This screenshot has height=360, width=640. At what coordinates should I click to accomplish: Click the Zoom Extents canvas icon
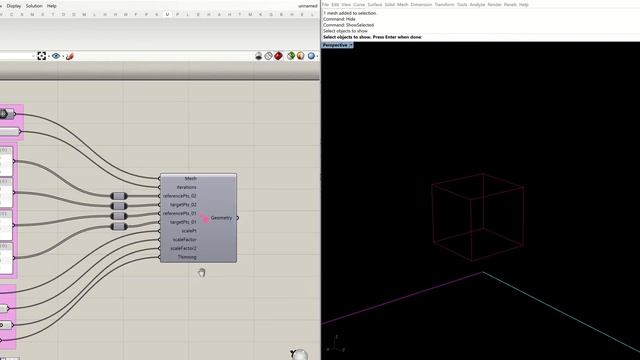click(42, 56)
